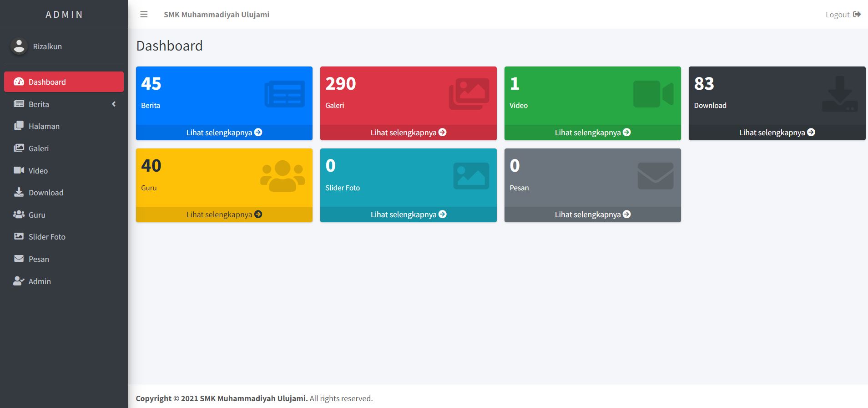868x408 pixels.
Task: Click the images icon on Galeri card
Action: click(x=469, y=94)
